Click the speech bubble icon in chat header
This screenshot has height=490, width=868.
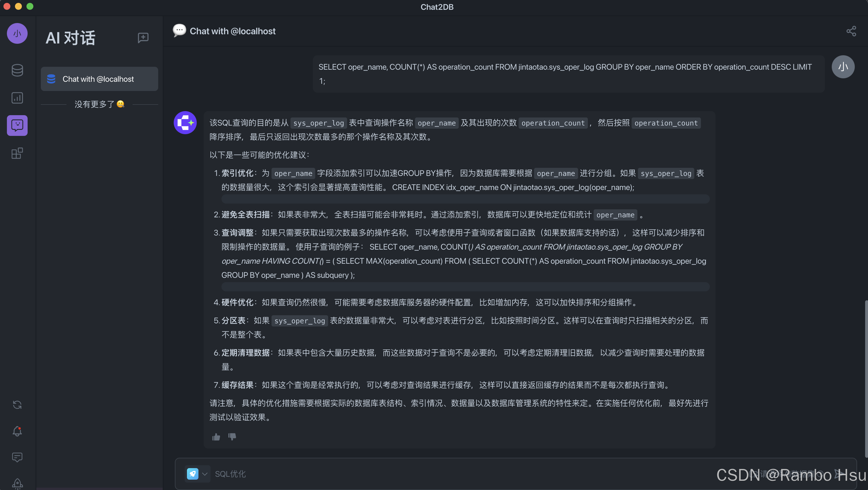[179, 31]
